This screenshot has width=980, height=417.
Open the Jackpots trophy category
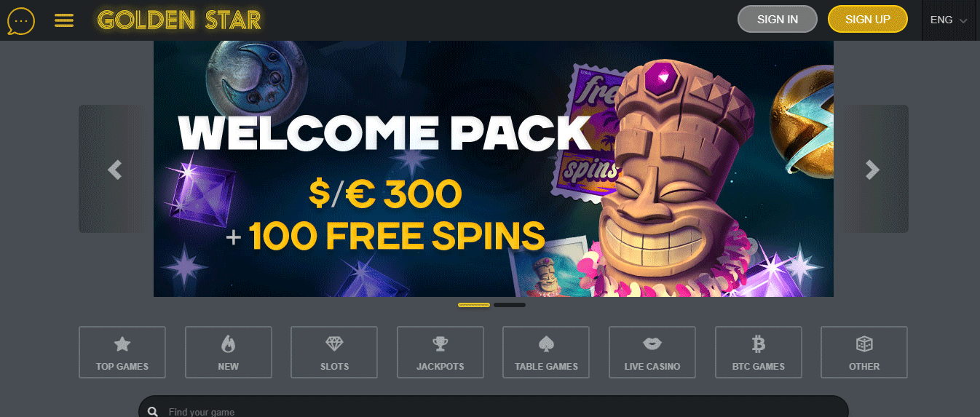point(440,352)
